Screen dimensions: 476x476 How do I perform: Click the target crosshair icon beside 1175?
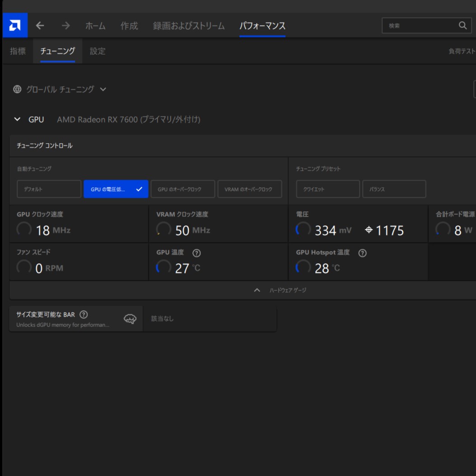click(369, 230)
